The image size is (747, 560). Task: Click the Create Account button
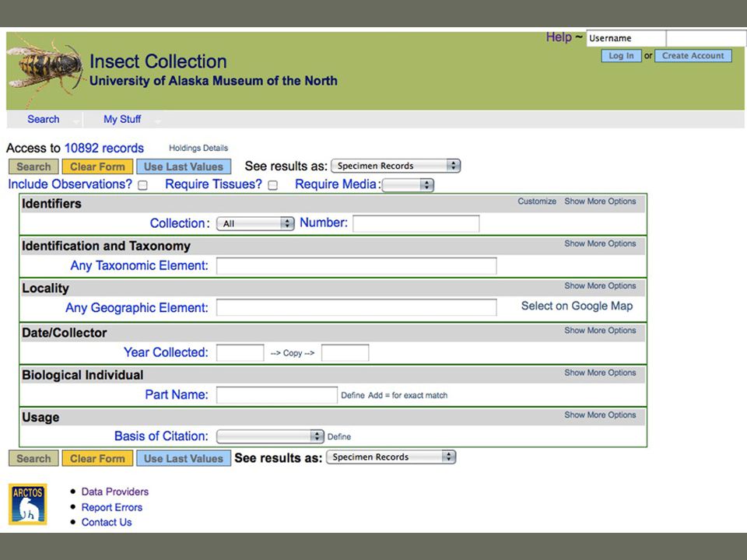pyautogui.click(x=693, y=56)
